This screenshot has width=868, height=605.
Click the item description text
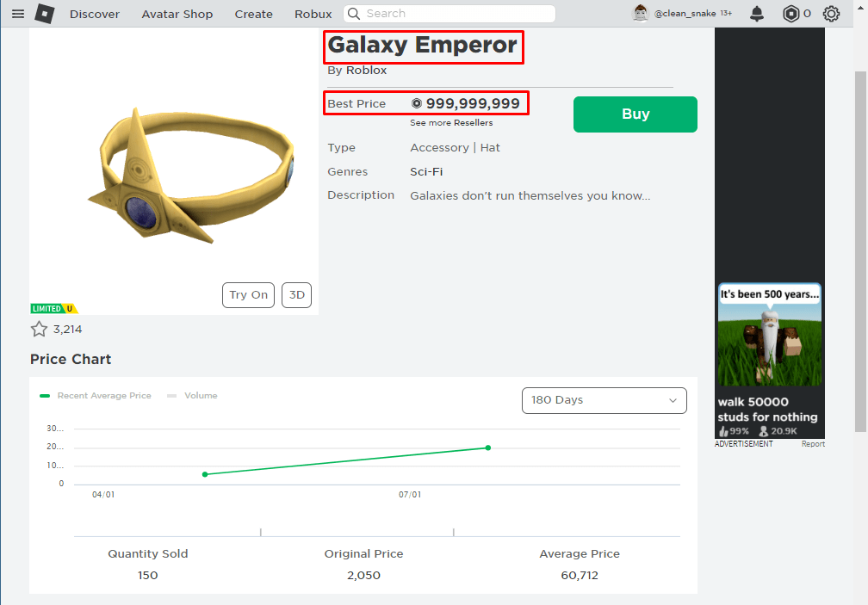[530, 195]
